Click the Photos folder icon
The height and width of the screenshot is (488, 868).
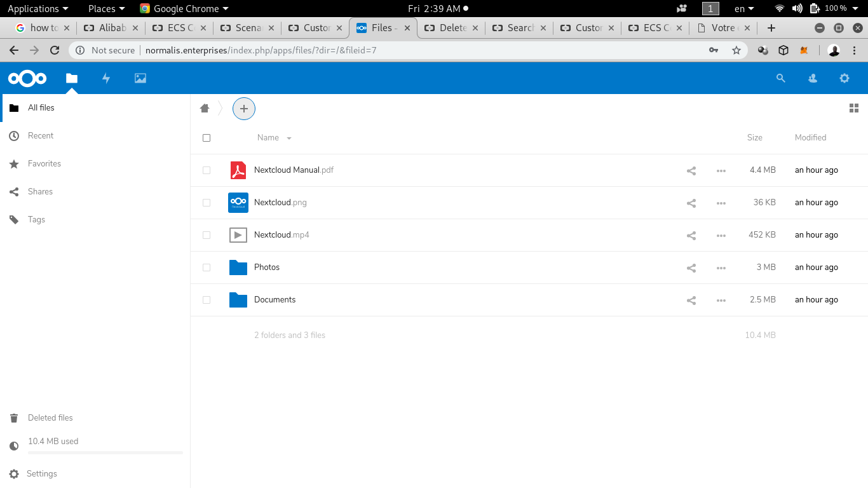click(238, 268)
